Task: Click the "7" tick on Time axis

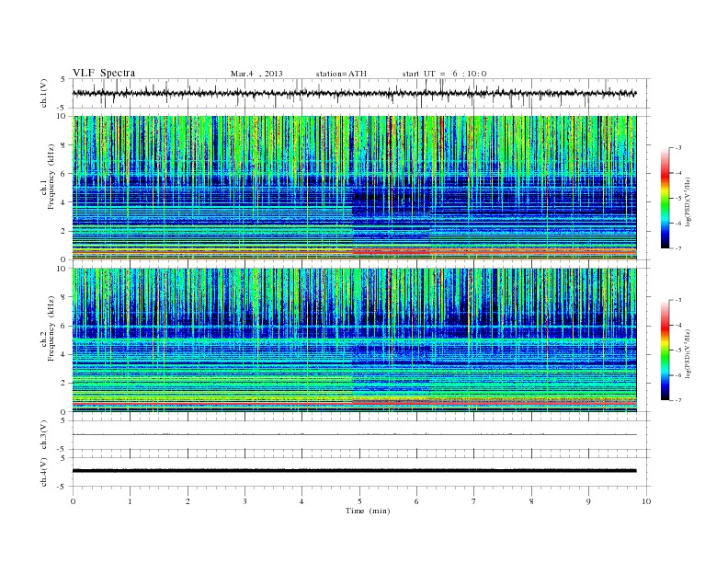Action: 474,501
